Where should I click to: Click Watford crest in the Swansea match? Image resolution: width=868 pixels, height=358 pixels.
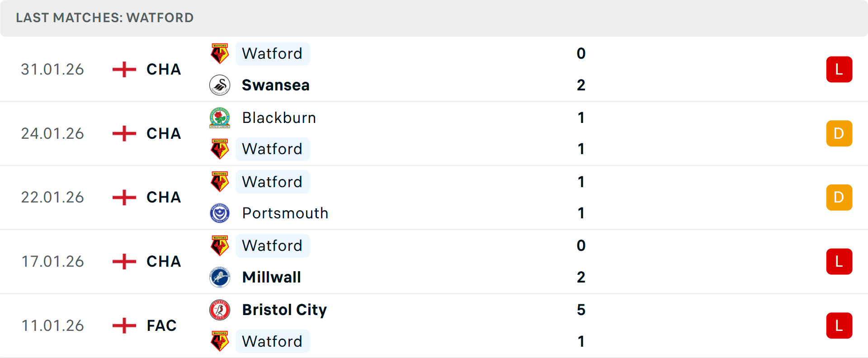pos(220,54)
